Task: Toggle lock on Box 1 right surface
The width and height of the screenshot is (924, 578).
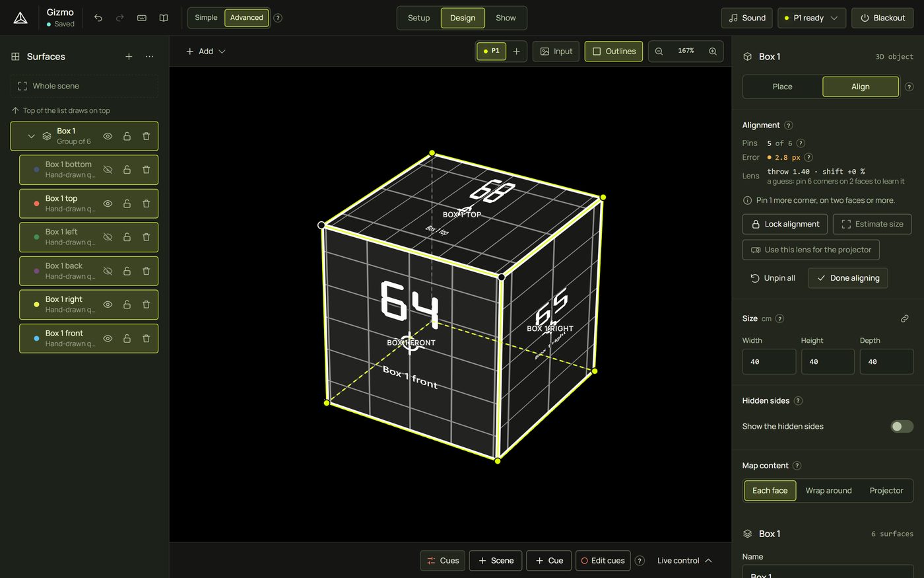Action: (127, 305)
